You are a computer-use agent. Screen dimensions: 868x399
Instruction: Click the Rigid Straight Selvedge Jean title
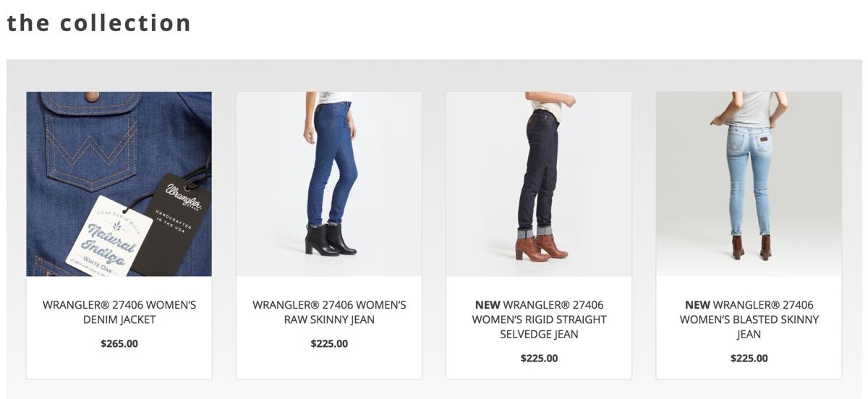pyautogui.click(x=539, y=319)
